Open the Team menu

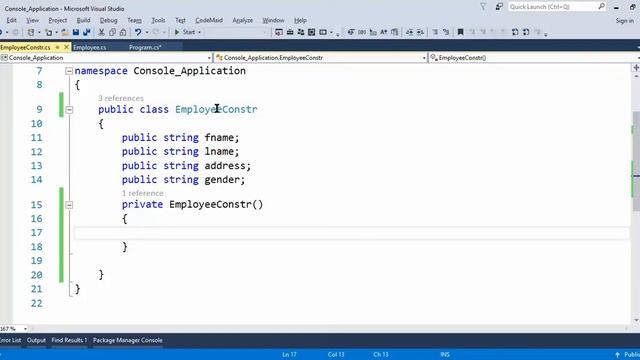pyautogui.click(x=134, y=20)
